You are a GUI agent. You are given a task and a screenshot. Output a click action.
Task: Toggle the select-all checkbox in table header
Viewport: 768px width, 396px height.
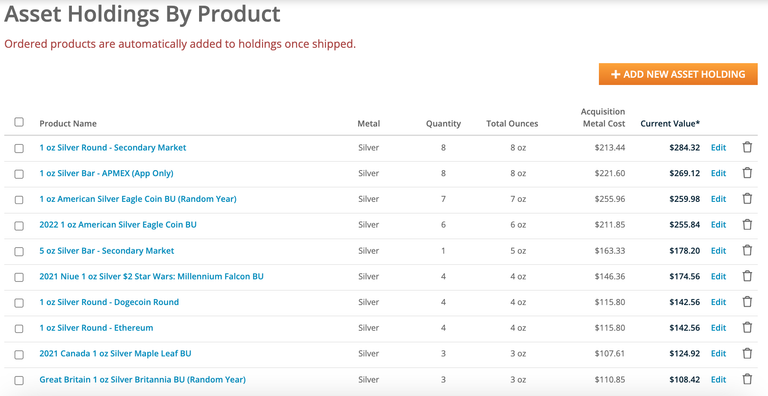point(19,122)
